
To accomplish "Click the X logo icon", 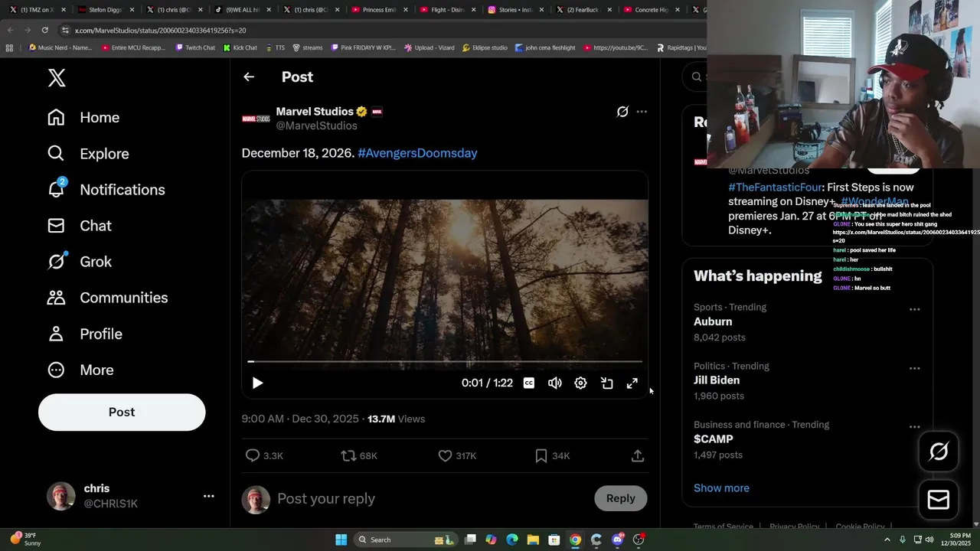I will coord(57,77).
